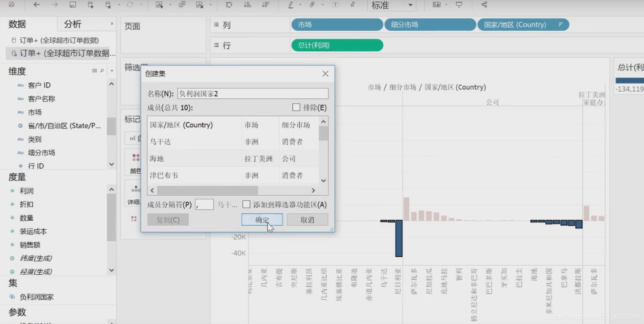Viewport: 644px width, 324px height.
Task: Click the refresh run update icon
Action: click(130, 5)
